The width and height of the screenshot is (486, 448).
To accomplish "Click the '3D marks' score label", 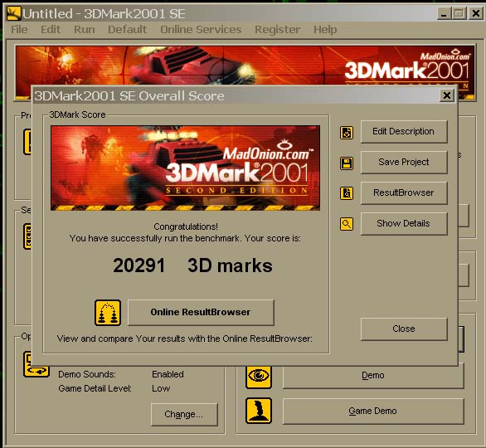I will 230,265.
